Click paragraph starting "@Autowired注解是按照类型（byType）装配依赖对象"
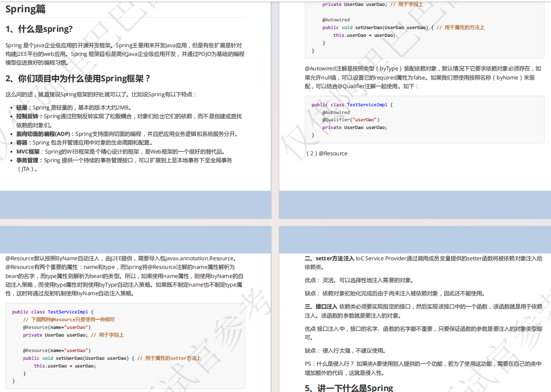 click(423, 77)
